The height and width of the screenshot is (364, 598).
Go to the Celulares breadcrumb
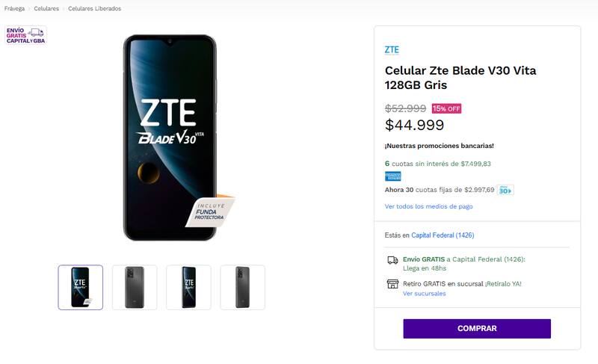pyautogui.click(x=46, y=9)
